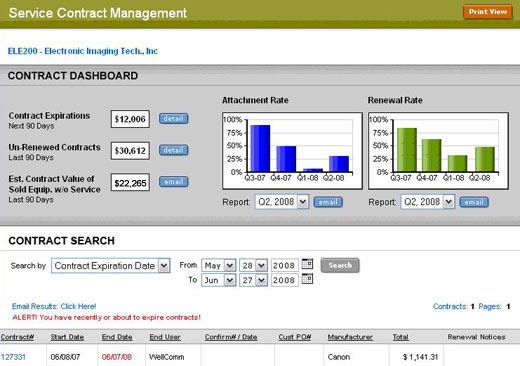Viewport: 520px width, 366px height.
Task: Open the Attachment Rate report quarter dropdown
Action: [x=282, y=202]
